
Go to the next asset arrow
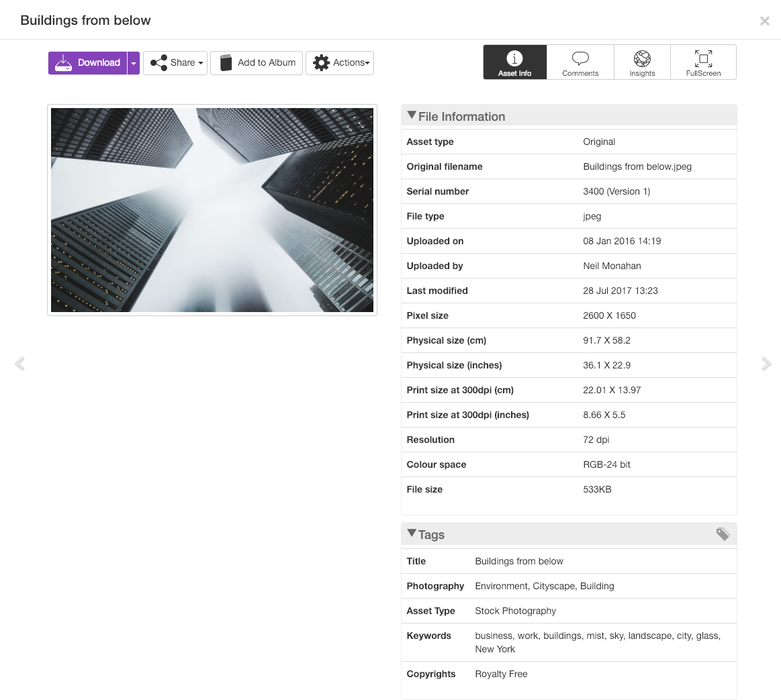point(766,364)
